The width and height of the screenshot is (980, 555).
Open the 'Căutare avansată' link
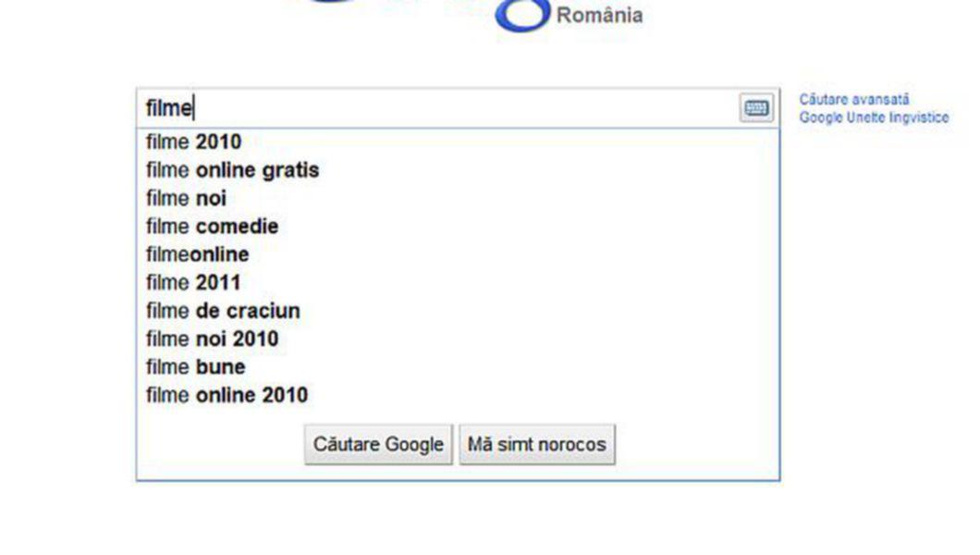853,99
